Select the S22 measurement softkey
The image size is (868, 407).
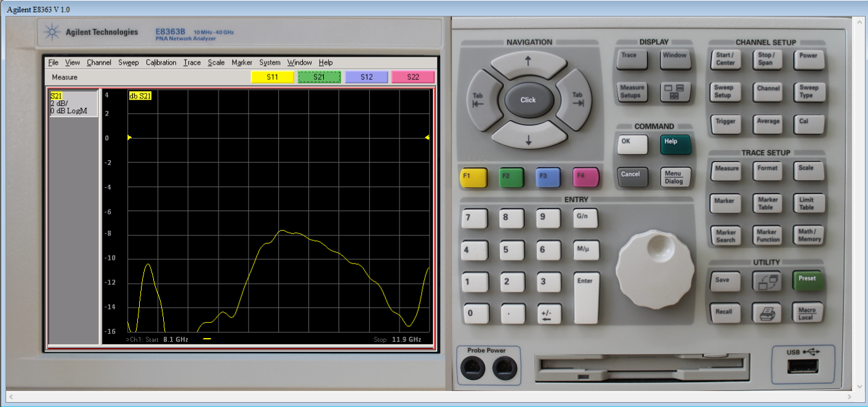413,77
